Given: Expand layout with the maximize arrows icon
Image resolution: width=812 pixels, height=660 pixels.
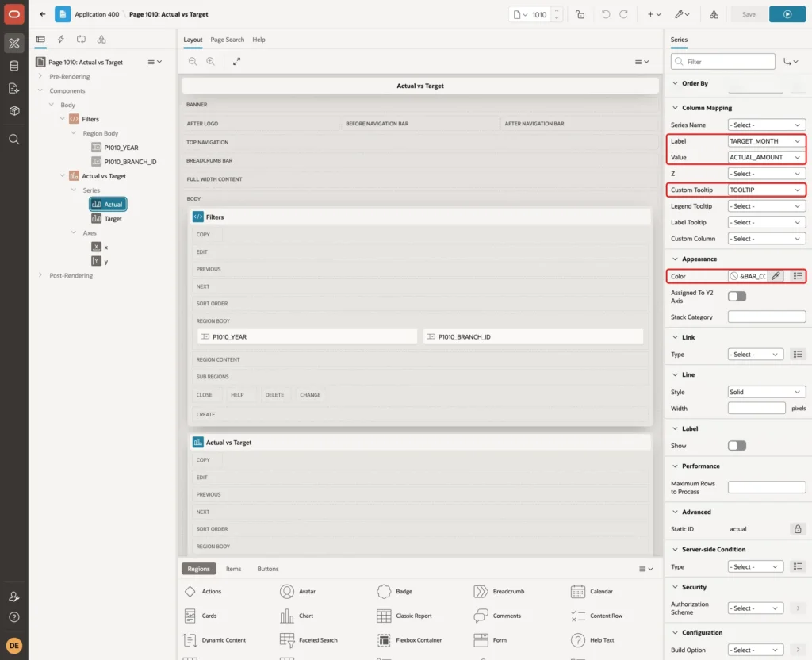Looking at the screenshot, I should pyautogui.click(x=236, y=61).
